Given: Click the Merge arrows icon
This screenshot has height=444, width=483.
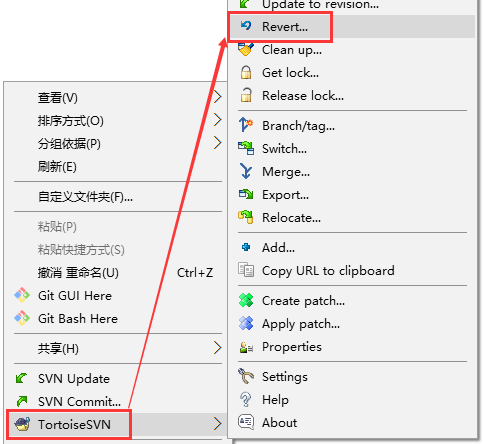Looking at the screenshot, I should tap(246, 171).
